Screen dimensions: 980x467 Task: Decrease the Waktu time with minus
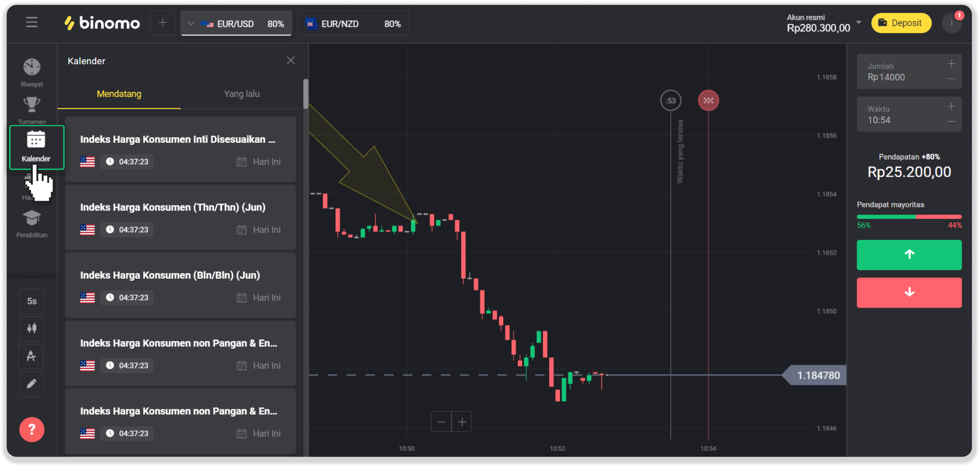[x=951, y=122]
